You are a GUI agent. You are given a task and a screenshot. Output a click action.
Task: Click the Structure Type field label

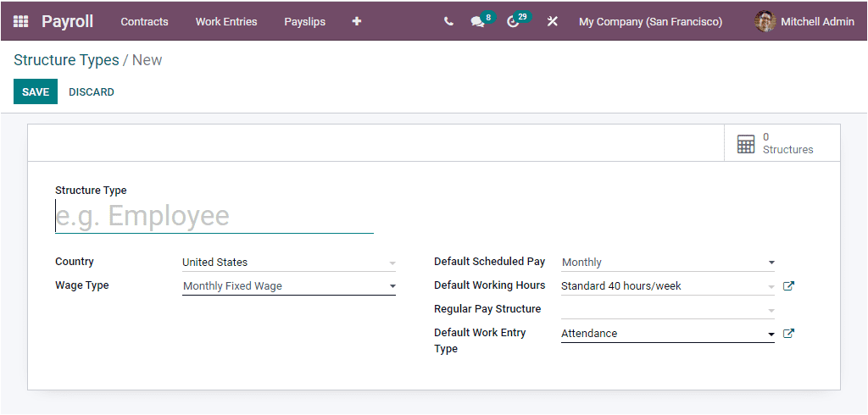(91, 191)
